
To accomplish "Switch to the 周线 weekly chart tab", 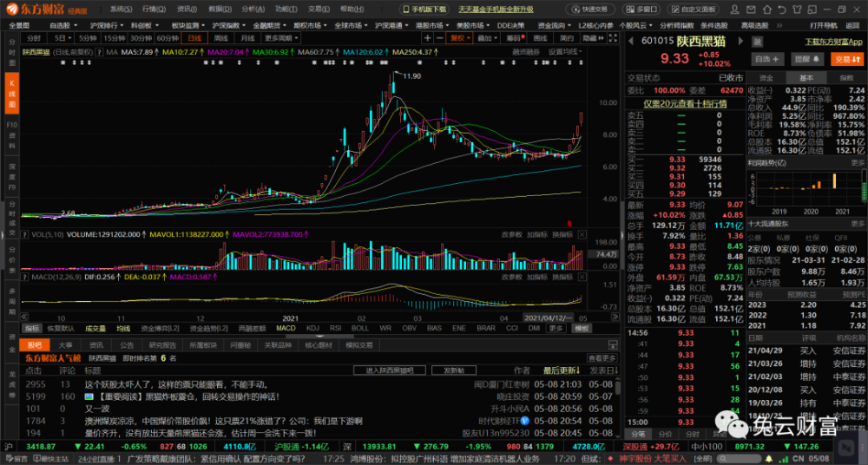I will coord(221,39).
